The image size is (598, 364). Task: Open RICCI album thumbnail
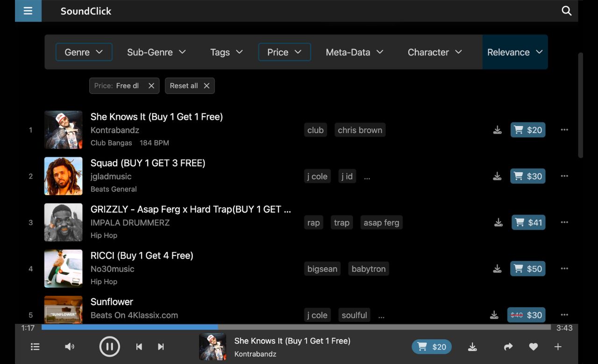point(64,269)
